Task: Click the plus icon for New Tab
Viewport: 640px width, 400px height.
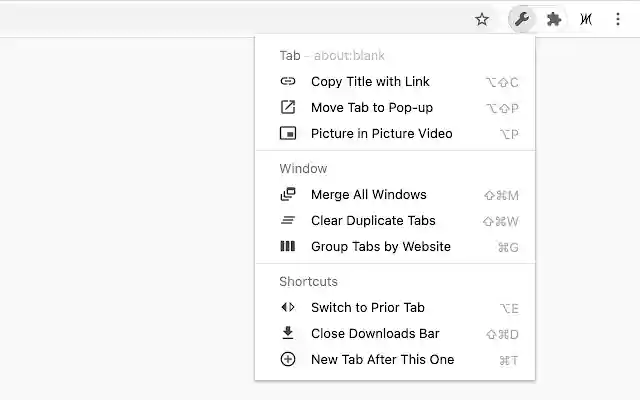Action: [x=288, y=360]
